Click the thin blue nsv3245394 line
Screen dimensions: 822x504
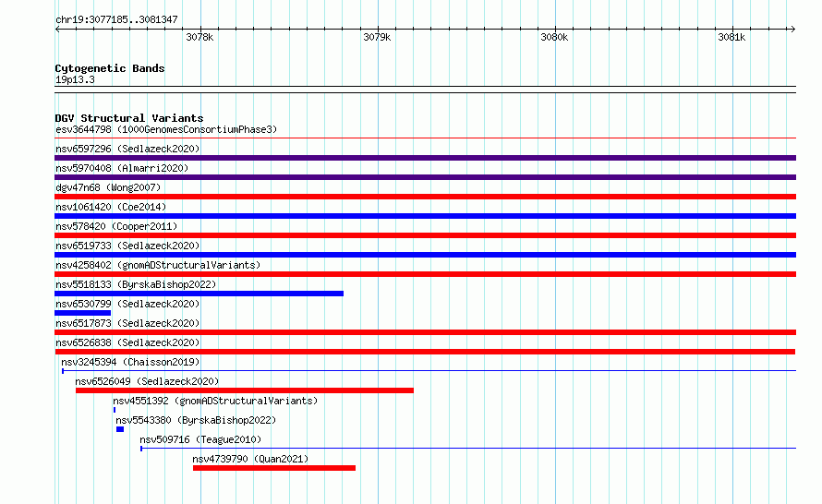pyautogui.click(x=429, y=371)
